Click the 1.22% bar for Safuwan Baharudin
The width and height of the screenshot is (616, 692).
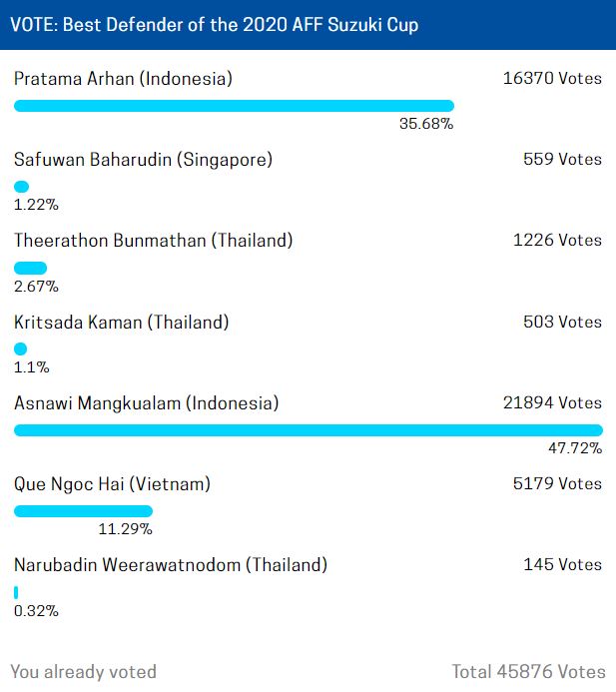[21, 187]
